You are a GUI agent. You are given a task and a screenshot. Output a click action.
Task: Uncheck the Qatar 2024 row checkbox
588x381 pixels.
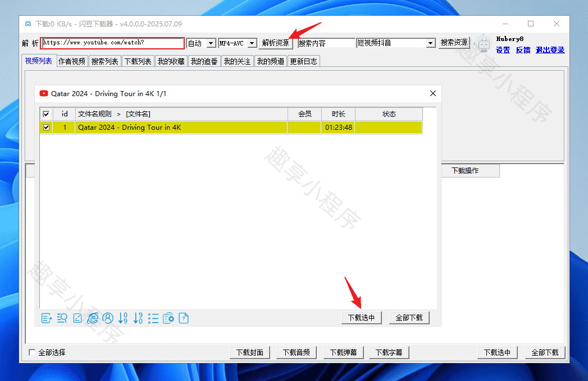pyautogui.click(x=46, y=127)
